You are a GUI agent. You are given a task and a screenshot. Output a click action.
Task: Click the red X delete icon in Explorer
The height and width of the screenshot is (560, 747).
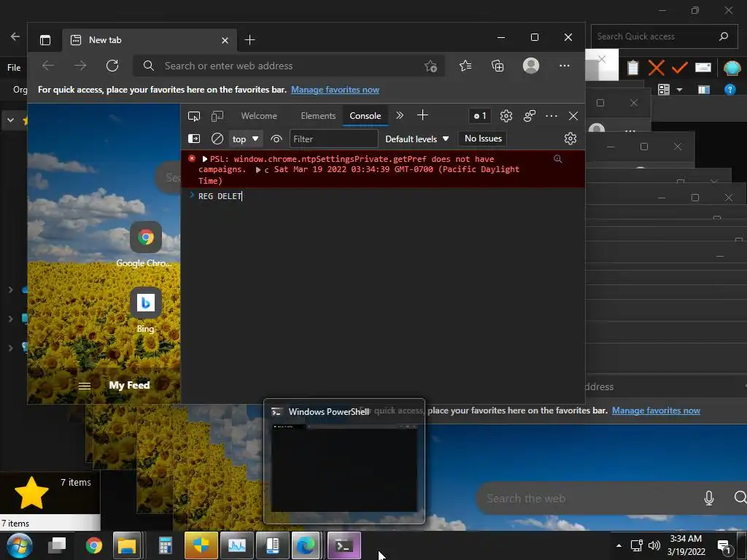656,68
